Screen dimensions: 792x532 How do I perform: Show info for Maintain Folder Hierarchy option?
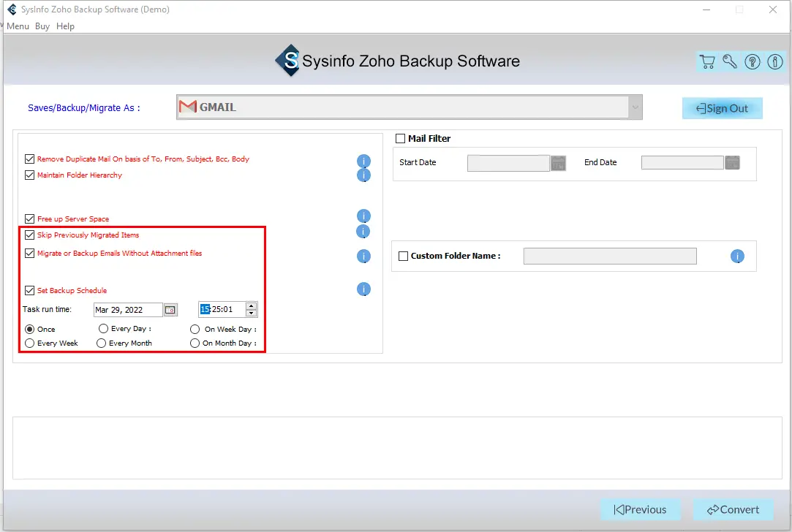(x=363, y=175)
